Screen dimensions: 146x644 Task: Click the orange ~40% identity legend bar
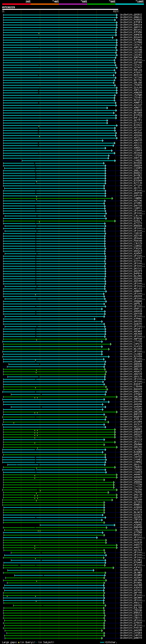point(45,4)
